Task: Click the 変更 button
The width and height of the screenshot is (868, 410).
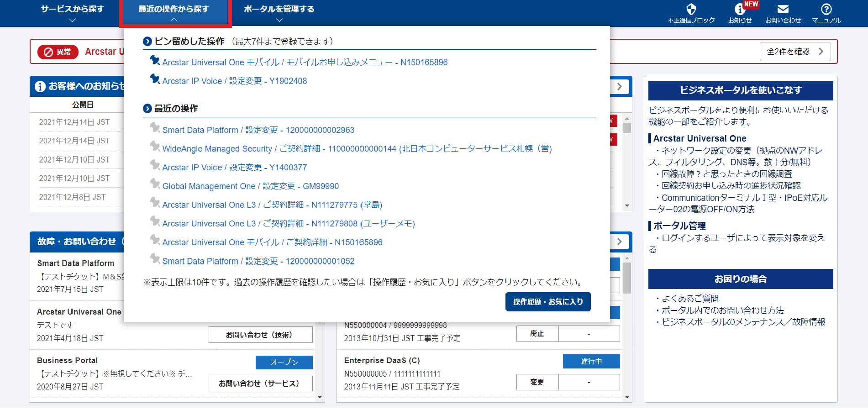Action: [x=537, y=382]
